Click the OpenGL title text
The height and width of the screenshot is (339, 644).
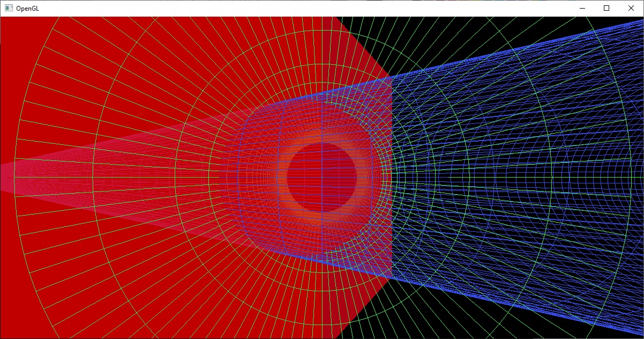coord(27,9)
